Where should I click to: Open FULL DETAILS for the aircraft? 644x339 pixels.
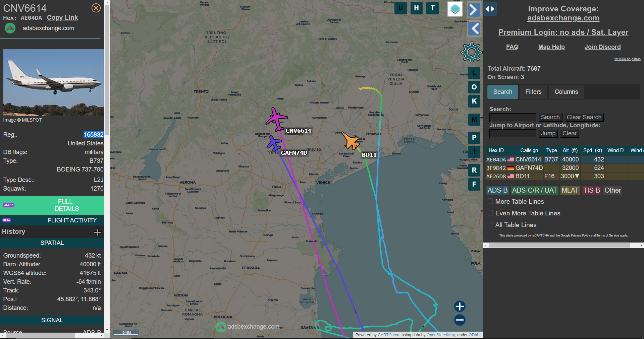(x=52, y=205)
